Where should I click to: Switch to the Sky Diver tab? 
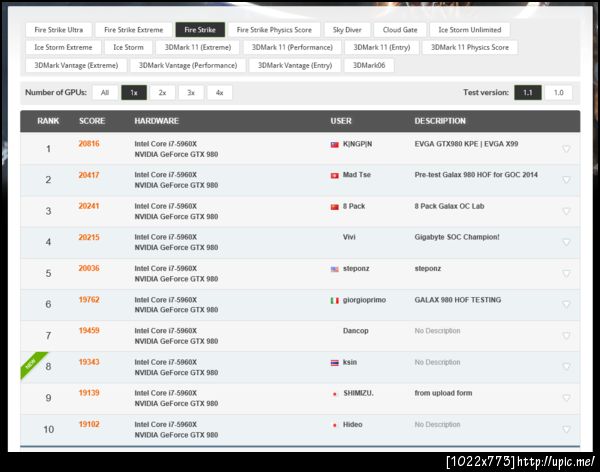coord(347,29)
